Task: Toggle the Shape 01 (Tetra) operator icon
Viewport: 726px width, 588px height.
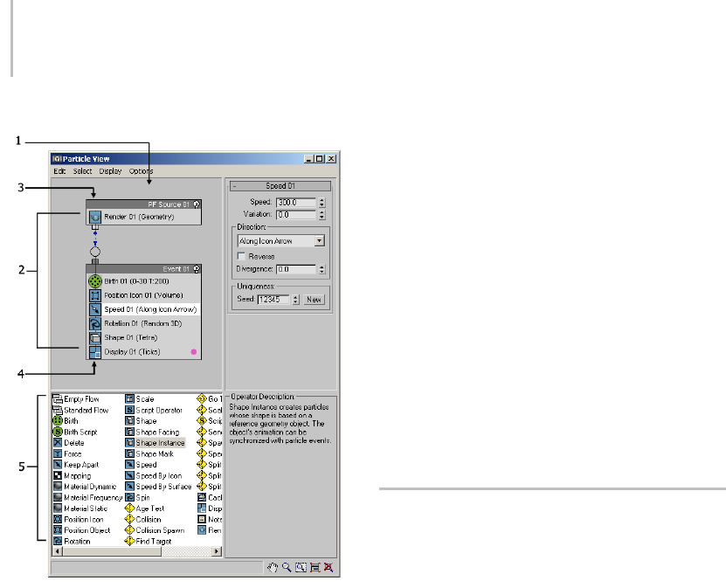Action: coord(95,337)
